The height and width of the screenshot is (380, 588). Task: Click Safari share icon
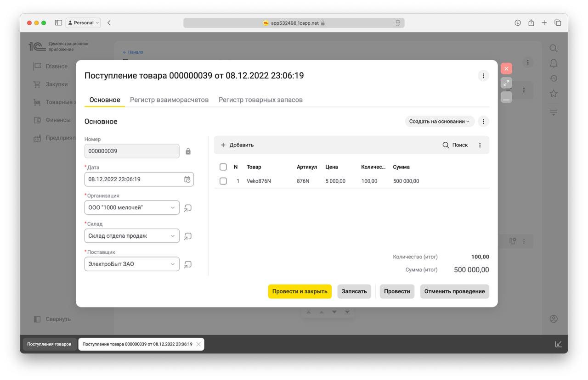point(531,22)
